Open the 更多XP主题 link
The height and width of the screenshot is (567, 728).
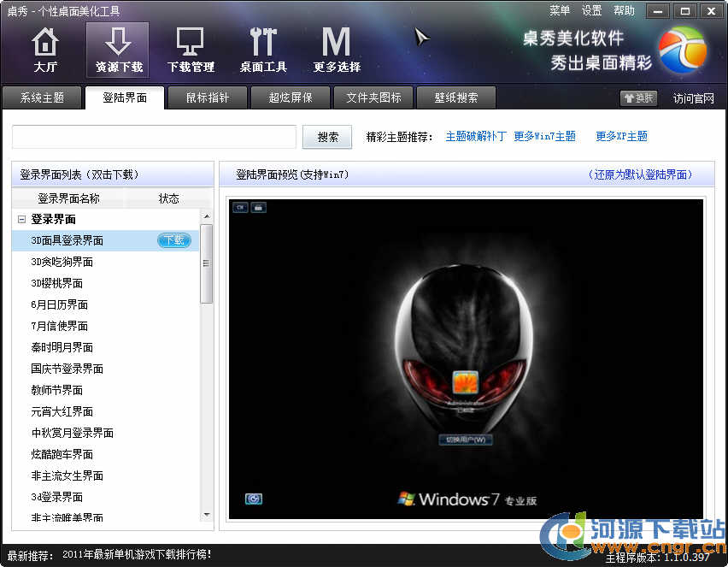click(622, 136)
